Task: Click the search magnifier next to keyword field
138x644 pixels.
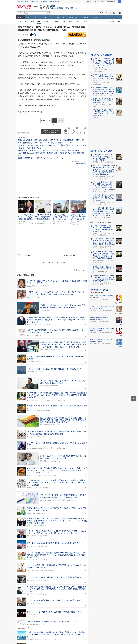Action: (49, 13)
